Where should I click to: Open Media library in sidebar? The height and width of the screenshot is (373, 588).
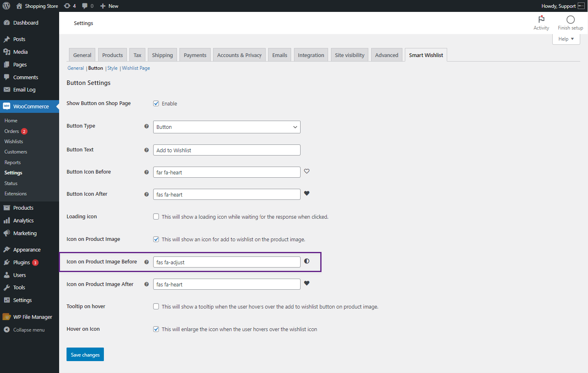[x=30, y=52]
